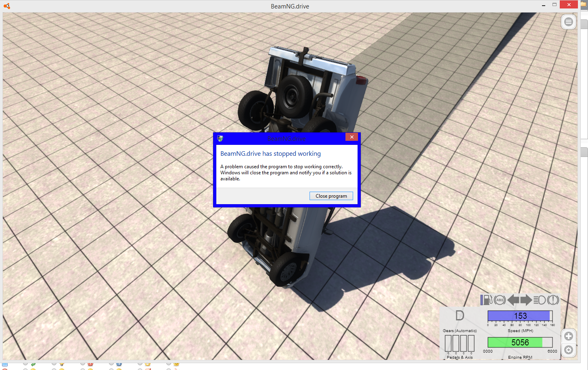
Task: Select radio button beside red exclamation emoticon
Action: coord(82,363)
